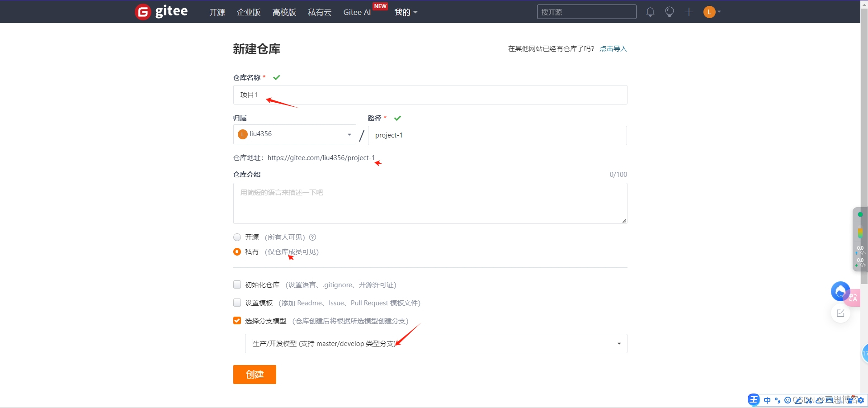Image resolution: width=868 pixels, height=408 pixels.
Task: Open the orange user avatar menu
Action: 709,12
